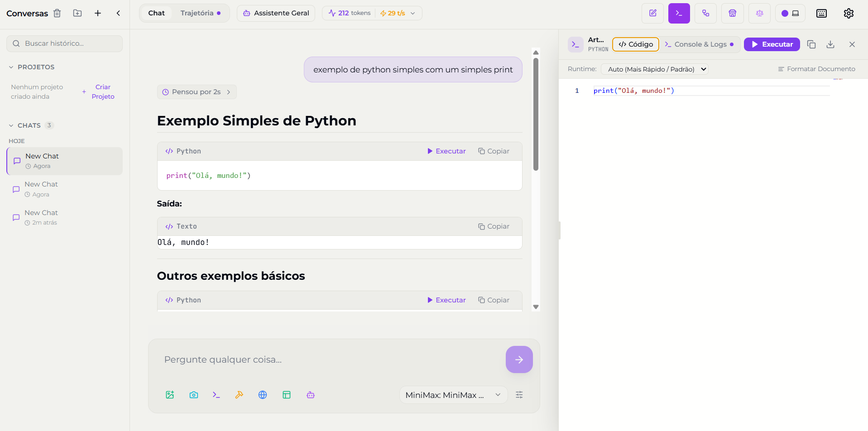The image size is (868, 431).
Task: Expand the tokens speed stats chevron
Action: tap(412, 13)
